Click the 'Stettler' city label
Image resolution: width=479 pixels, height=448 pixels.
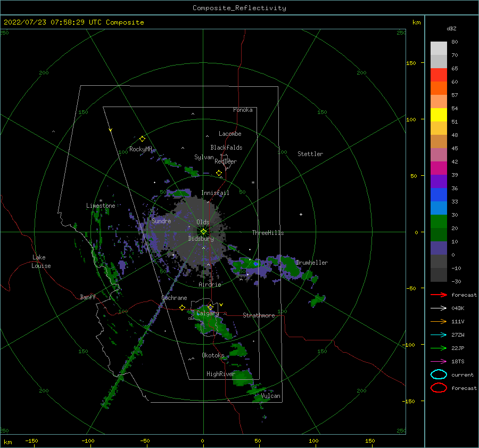[x=310, y=154]
